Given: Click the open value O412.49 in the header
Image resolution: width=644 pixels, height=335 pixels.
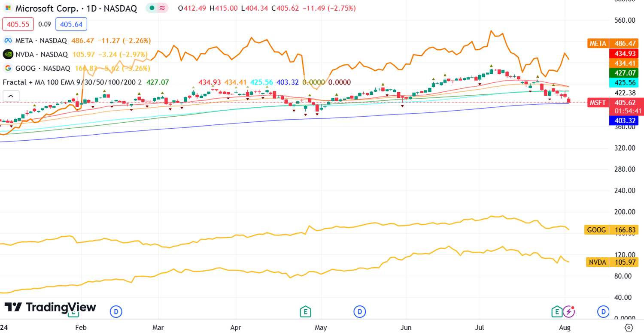Looking at the screenshot, I should click(193, 8).
